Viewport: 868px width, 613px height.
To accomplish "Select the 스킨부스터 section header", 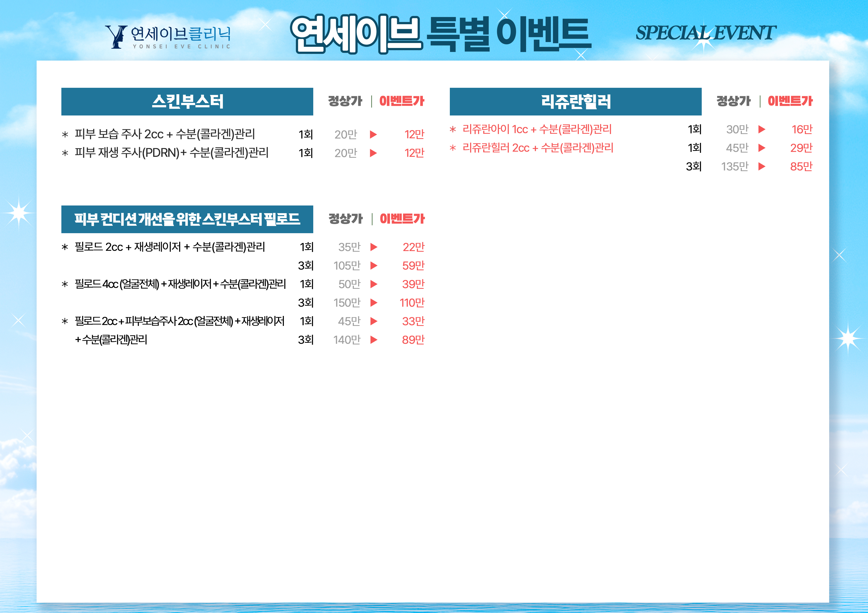I will click(187, 101).
